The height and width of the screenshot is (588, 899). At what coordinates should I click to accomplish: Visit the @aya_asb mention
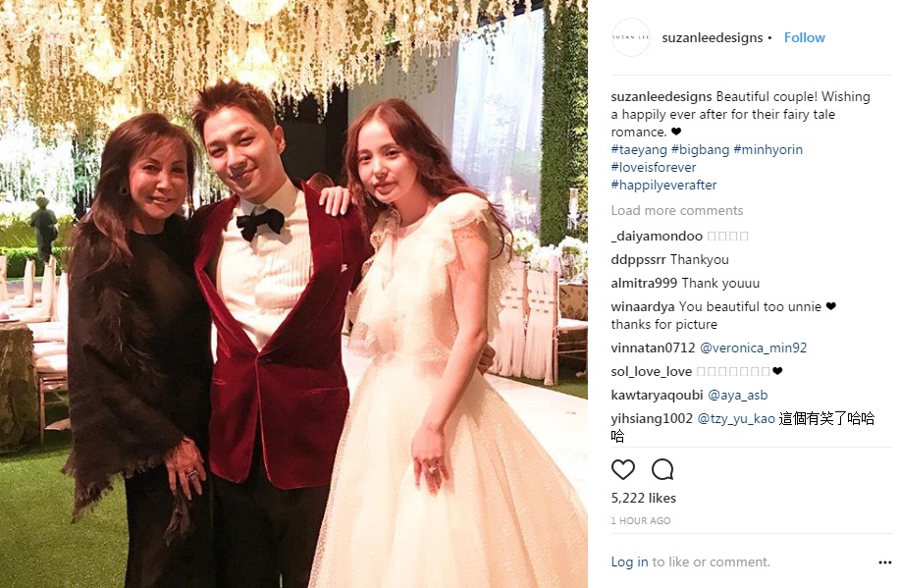[x=737, y=396]
